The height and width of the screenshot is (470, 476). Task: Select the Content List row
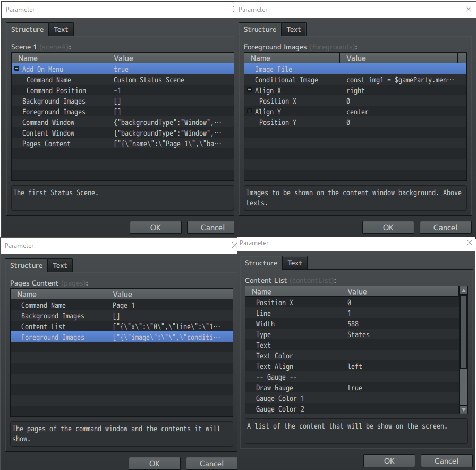(x=122, y=326)
